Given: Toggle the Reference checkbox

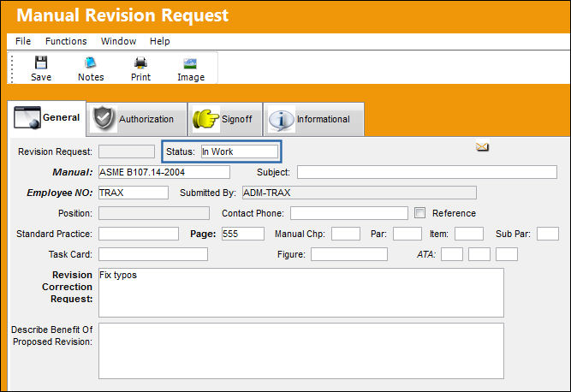Looking at the screenshot, I should coord(419,212).
